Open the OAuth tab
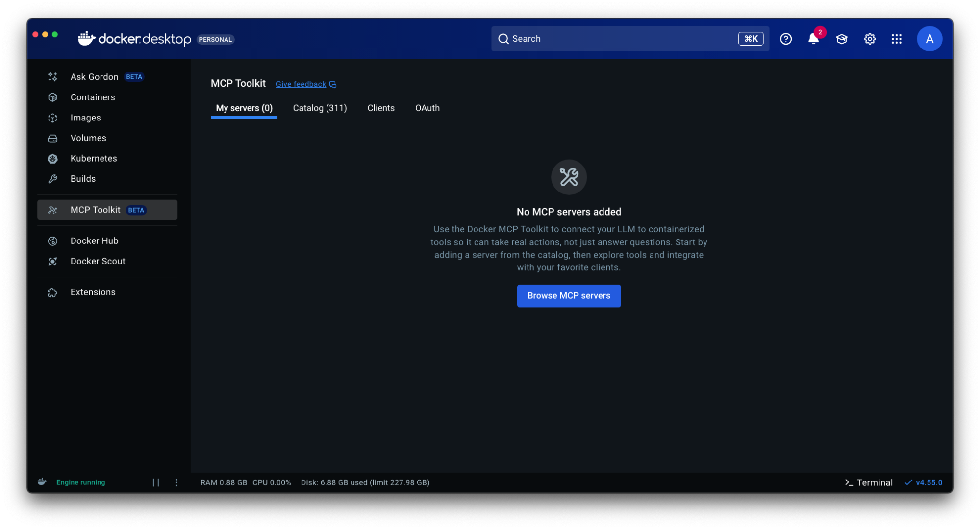This screenshot has height=529, width=980. click(x=427, y=108)
